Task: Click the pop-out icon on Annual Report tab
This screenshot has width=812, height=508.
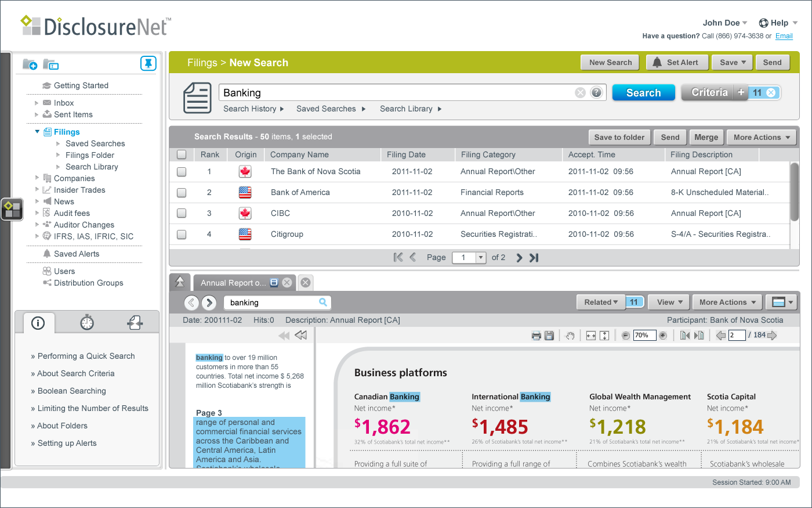Action: click(x=274, y=283)
